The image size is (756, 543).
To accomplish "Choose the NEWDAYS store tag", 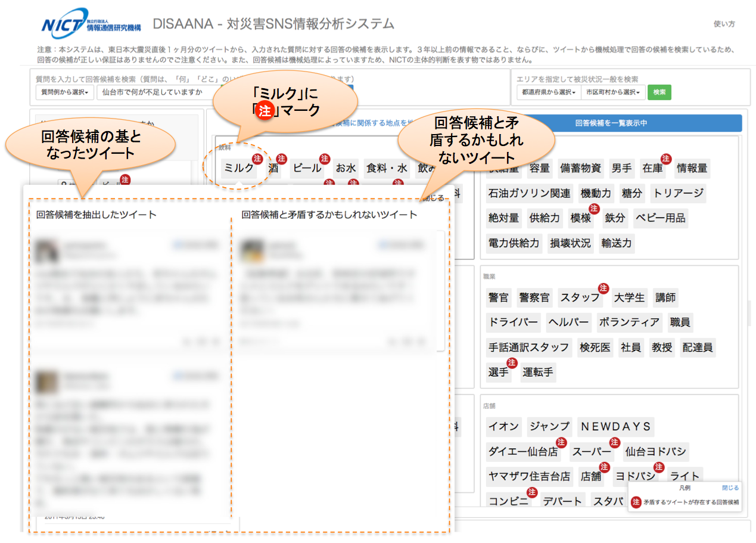I will coord(616,427).
